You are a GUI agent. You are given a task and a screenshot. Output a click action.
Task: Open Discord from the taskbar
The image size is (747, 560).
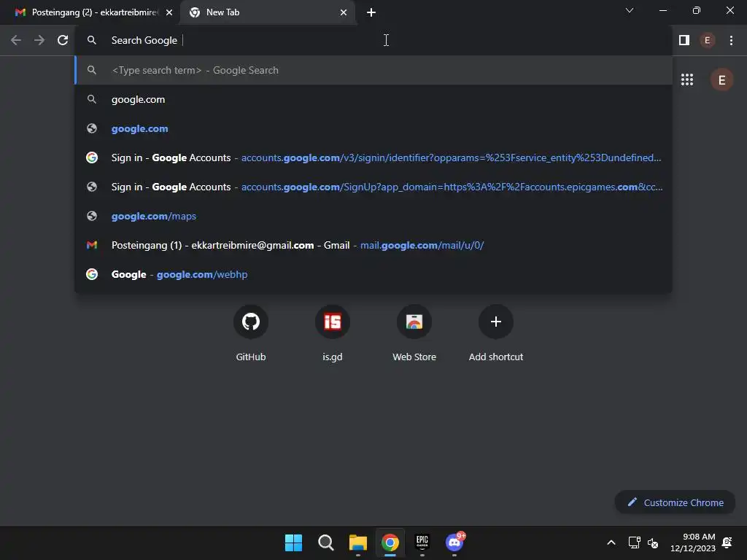click(454, 542)
